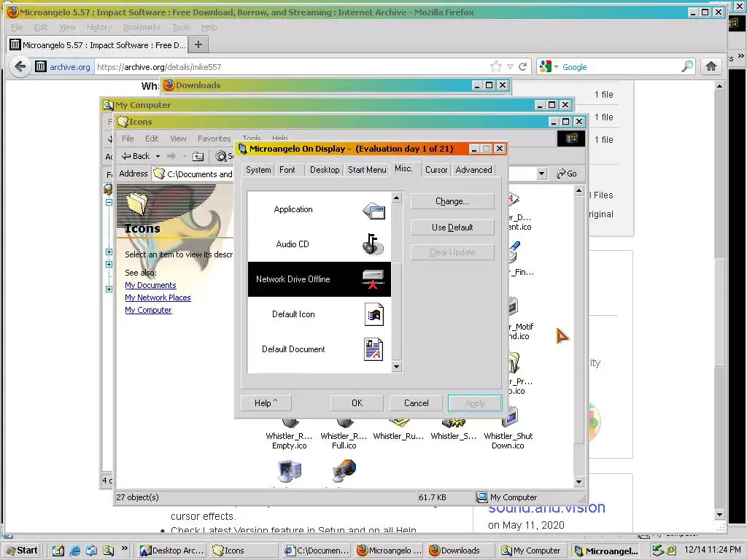
Task: Click the search magnifier icon
Action: tap(686, 66)
